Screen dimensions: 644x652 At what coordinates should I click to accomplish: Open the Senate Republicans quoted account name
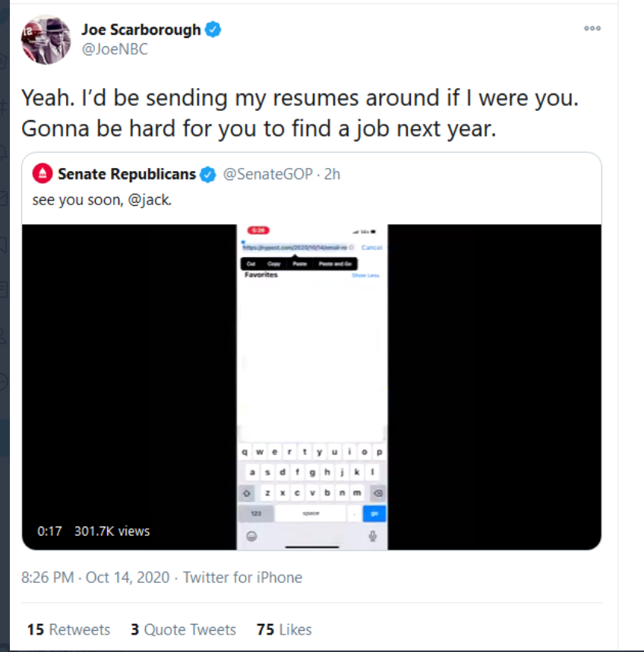tap(127, 174)
